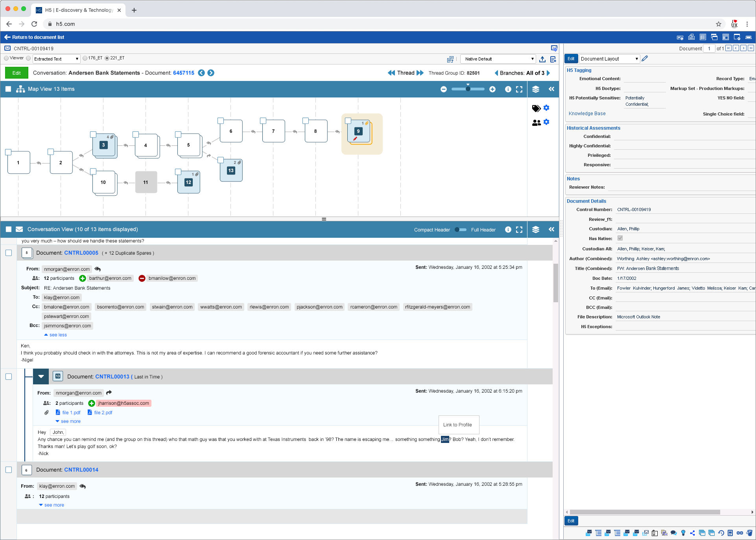Viewport: 756px width, 540px height.
Task: Open the Native Default dropdown
Action: coord(498,59)
